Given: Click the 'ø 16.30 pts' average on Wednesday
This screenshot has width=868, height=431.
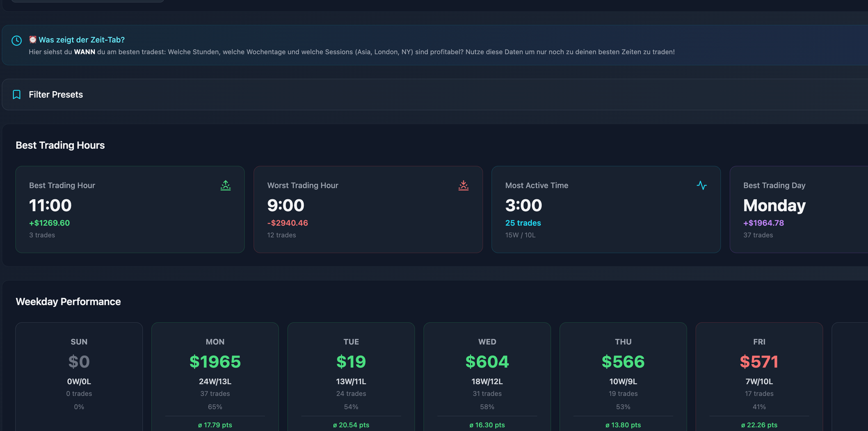Looking at the screenshot, I should pos(487,425).
